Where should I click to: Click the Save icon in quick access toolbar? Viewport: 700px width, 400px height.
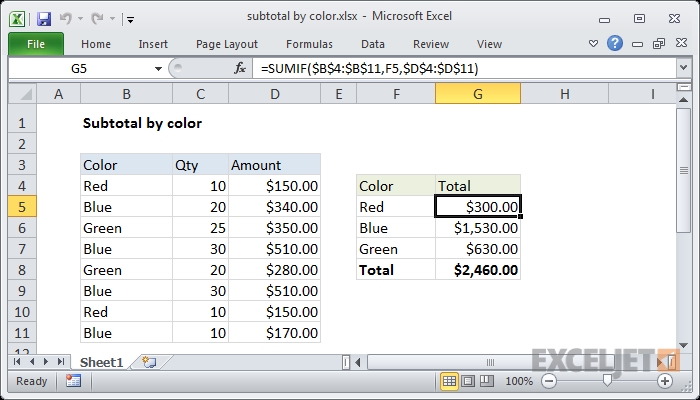coord(43,18)
